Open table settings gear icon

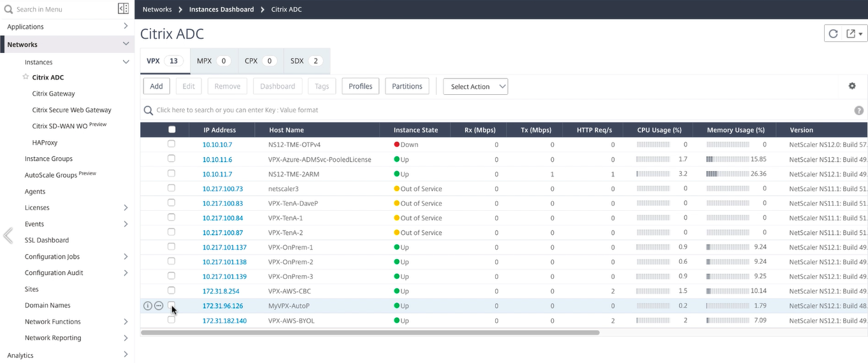[852, 86]
